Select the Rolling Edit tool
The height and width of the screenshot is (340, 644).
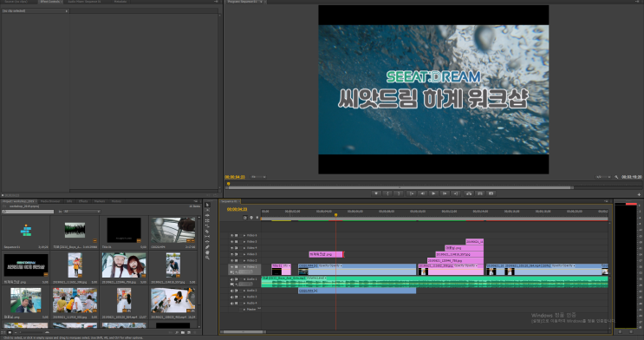click(207, 221)
